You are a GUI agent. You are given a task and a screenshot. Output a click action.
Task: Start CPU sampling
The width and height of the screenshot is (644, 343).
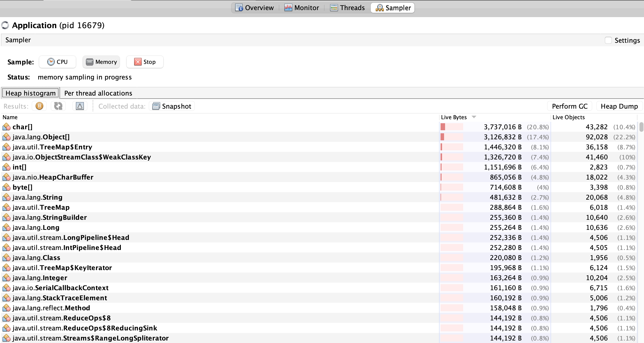click(58, 62)
